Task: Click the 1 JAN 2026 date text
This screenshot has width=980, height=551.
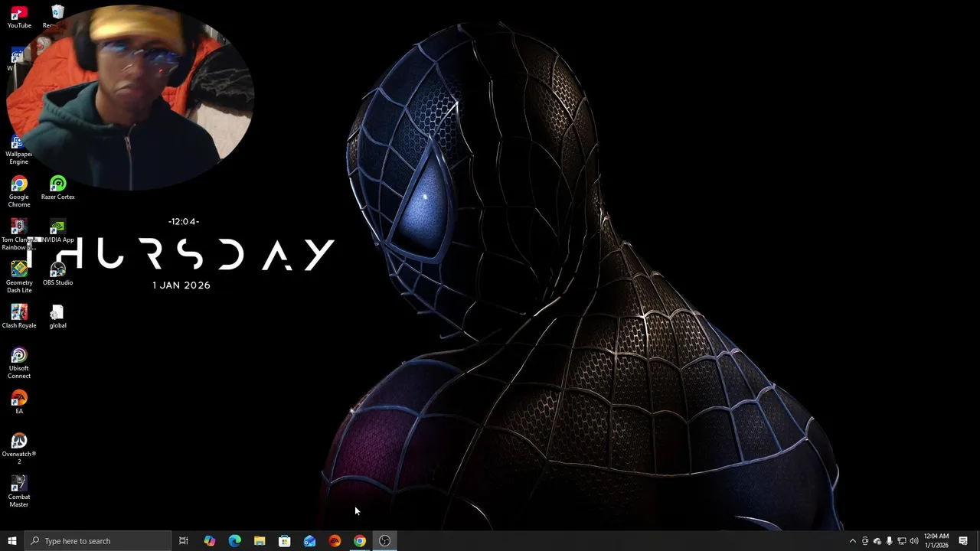Action: click(x=181, y=285)
